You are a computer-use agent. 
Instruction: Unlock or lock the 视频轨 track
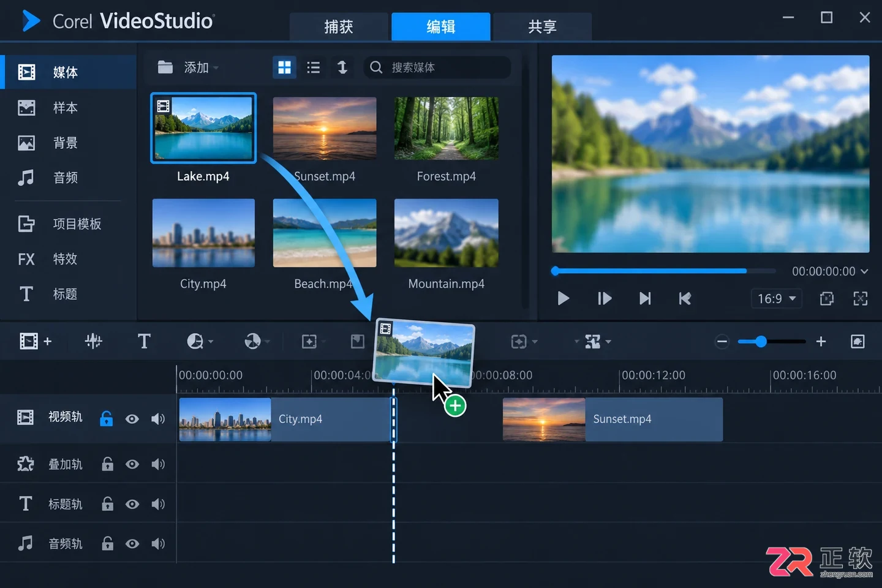tap(107, 418)
